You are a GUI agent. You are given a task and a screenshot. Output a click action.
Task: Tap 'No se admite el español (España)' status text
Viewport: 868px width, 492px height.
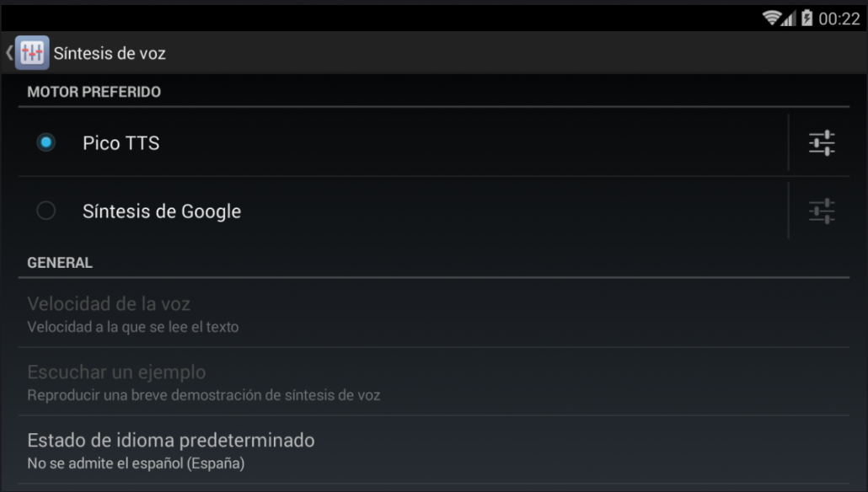(x=137, y=463)
